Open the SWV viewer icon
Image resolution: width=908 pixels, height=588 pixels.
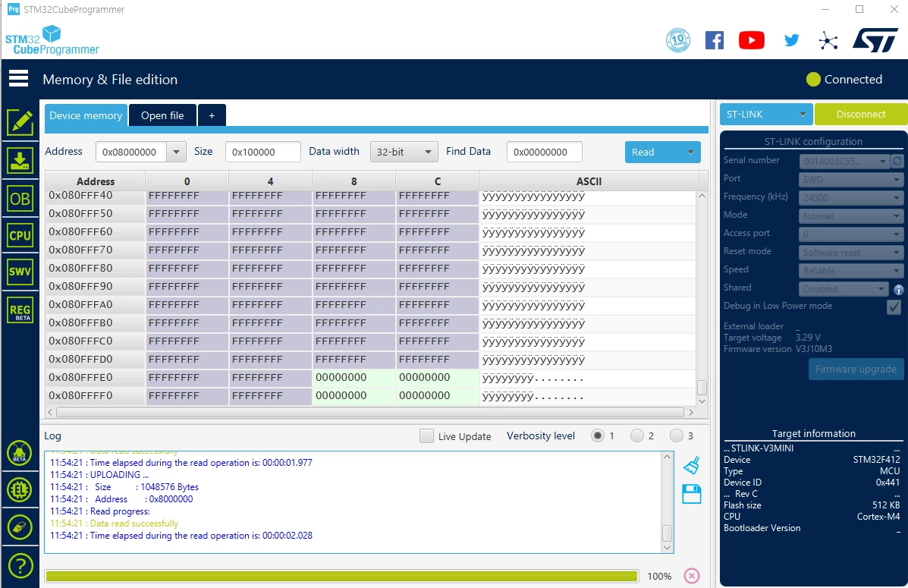(x=20, y=272)
